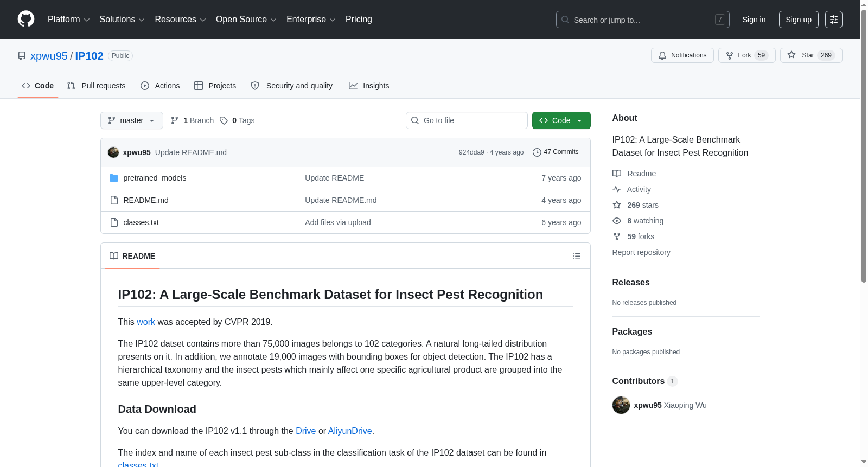Open the 'Update README.md' latest commit message
Viewport: 868px width, 467px height.
tap(191, 152)
